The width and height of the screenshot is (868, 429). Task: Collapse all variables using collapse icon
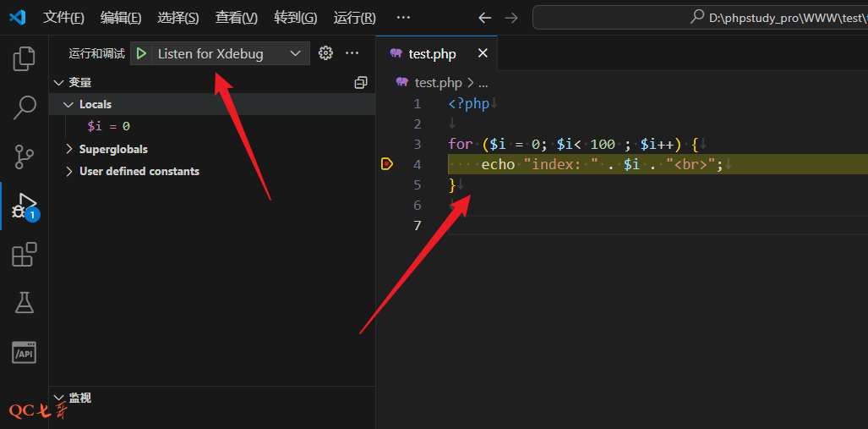click(x=361, y=82)
